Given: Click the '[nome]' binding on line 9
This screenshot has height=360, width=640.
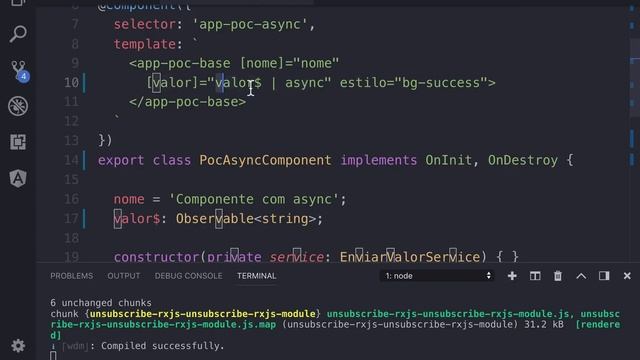Looking at the screenshot, I should point(261,64).
